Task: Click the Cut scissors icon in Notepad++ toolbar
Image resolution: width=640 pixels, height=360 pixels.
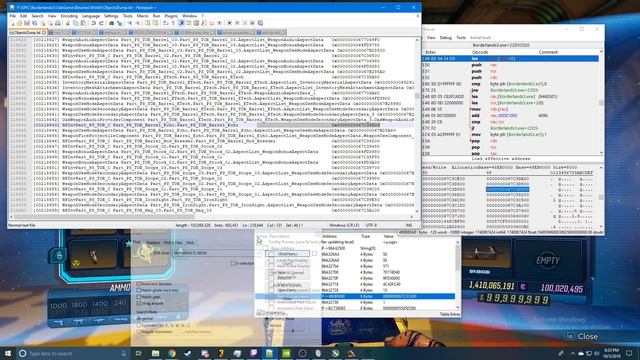Action: click(68, 23)
